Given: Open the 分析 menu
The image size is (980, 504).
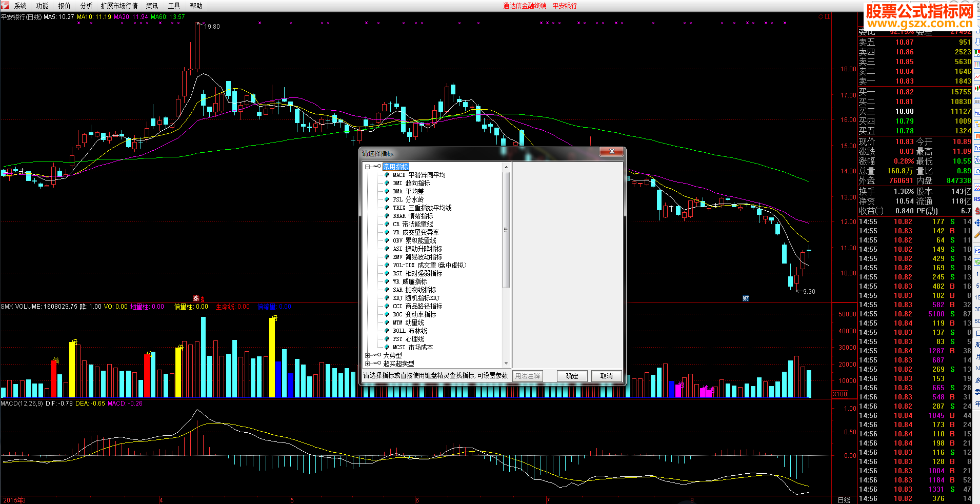Looking at the screenshot, I should pos(87,6).
